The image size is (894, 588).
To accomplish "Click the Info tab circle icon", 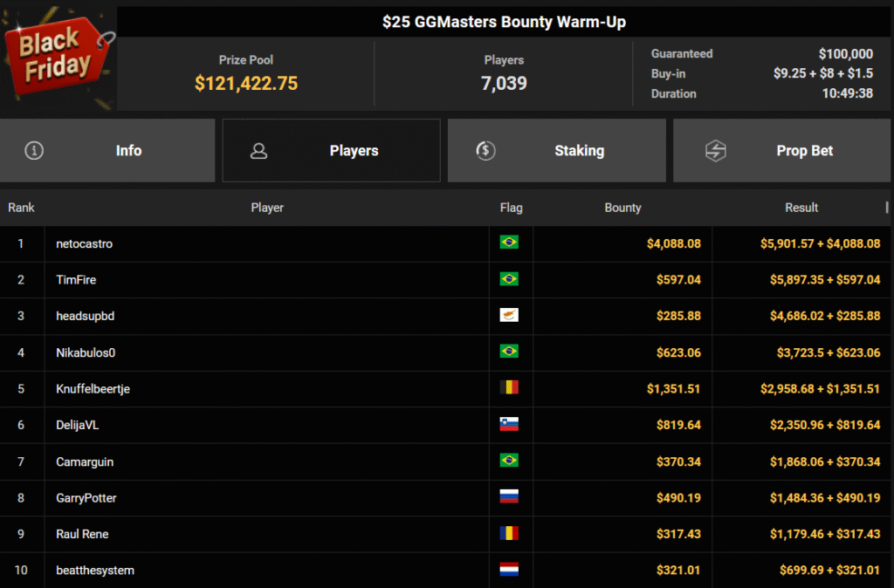I will [x=34, y=151].
